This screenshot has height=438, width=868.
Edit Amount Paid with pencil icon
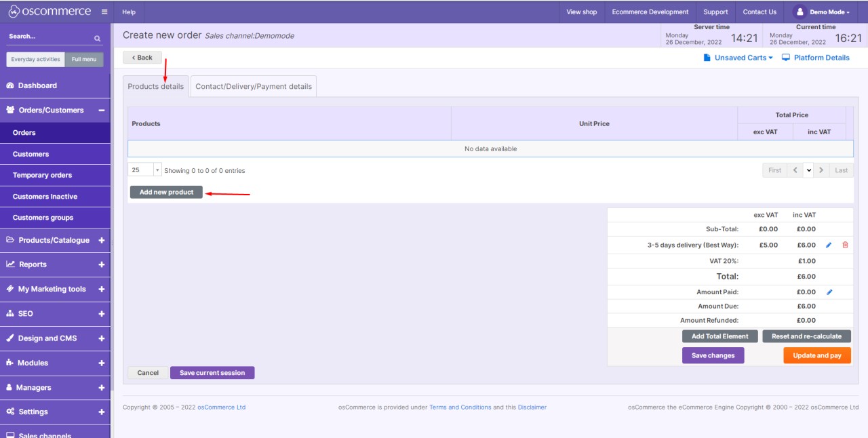pyautogui.click(x=829, y=292)
